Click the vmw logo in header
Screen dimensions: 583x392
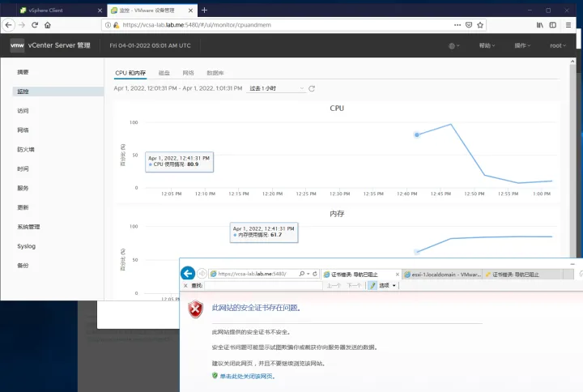(17, 45)
